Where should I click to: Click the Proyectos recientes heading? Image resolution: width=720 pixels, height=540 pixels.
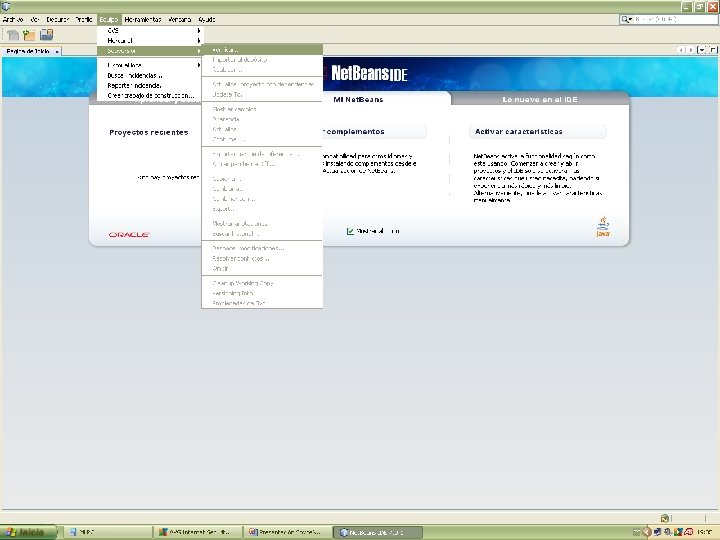click(148, 132)
